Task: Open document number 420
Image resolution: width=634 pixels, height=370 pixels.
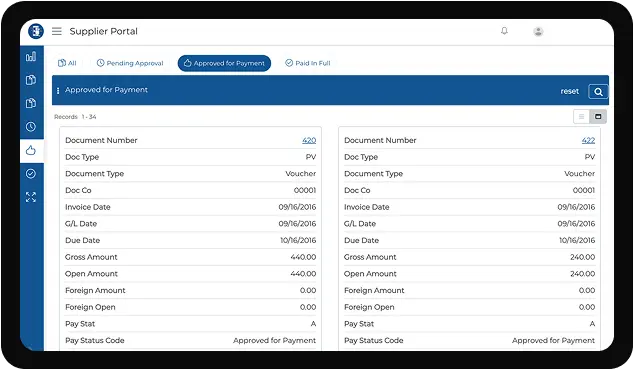Action: pos(309,140)
